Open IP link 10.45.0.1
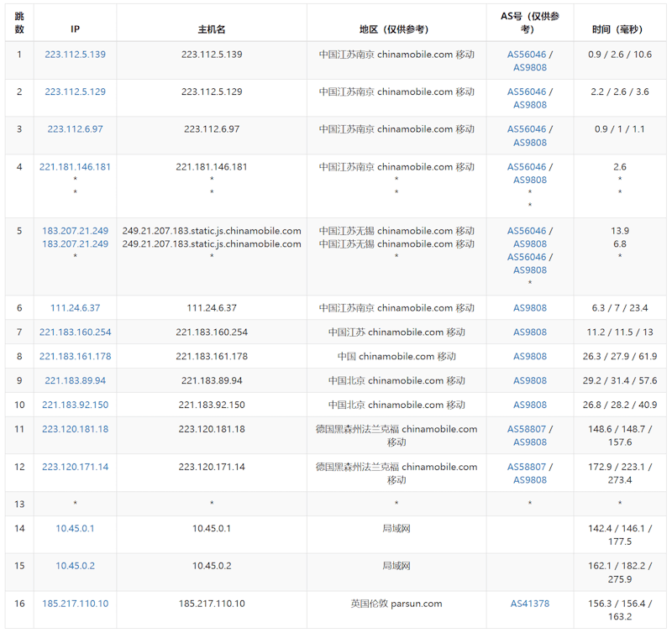This screenshot has width=672, height=633. click(75, 529)
